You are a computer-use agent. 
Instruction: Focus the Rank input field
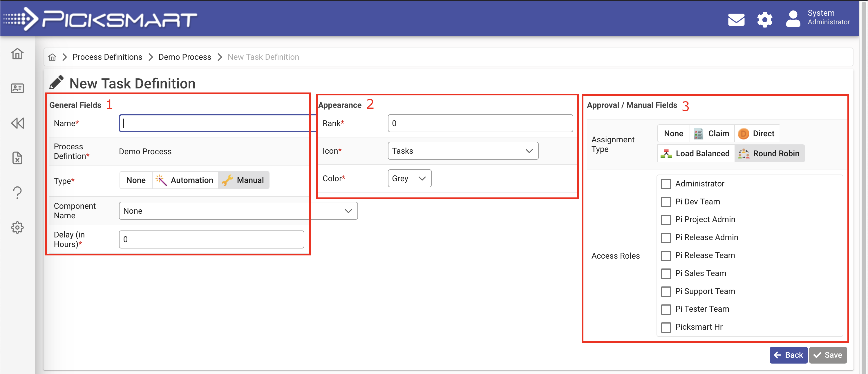[480, 123]
